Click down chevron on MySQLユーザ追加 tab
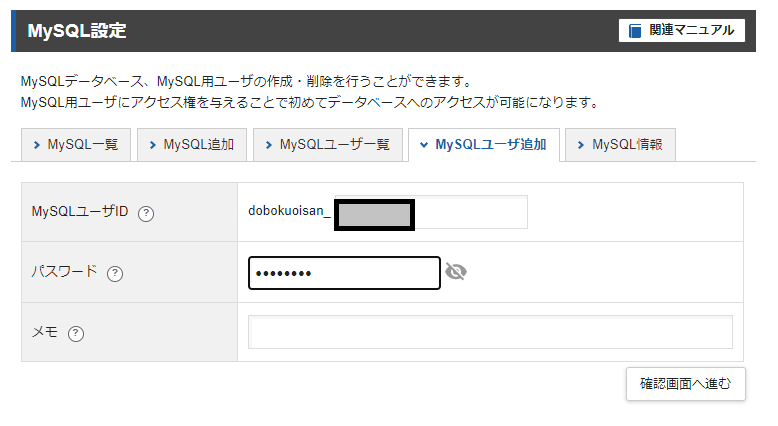This screenshot has width=778, height=426. pos(424,145)
